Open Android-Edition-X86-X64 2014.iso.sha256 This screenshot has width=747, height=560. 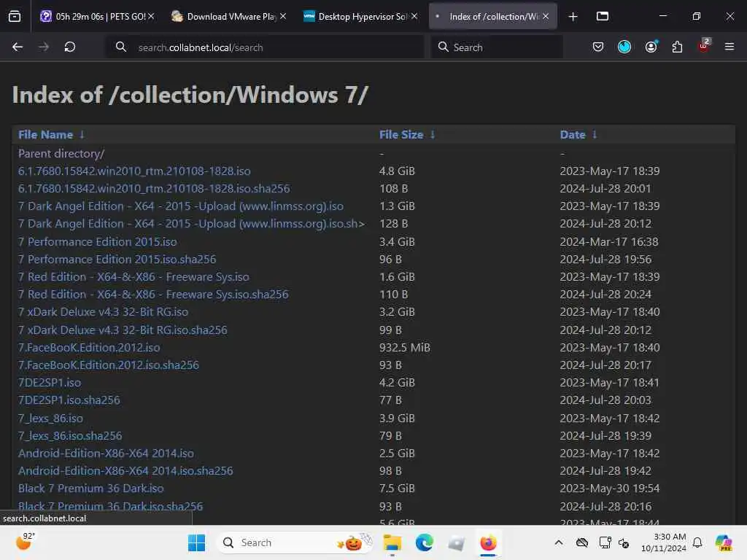coord(125,471)
